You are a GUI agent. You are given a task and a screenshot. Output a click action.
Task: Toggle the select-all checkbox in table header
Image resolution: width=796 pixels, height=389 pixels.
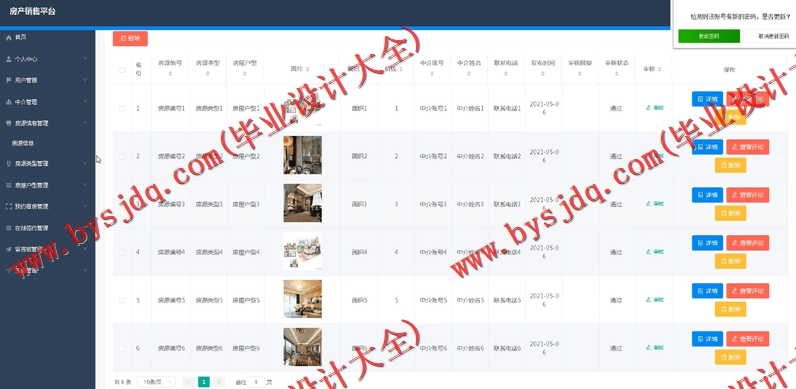click(122, 70)
